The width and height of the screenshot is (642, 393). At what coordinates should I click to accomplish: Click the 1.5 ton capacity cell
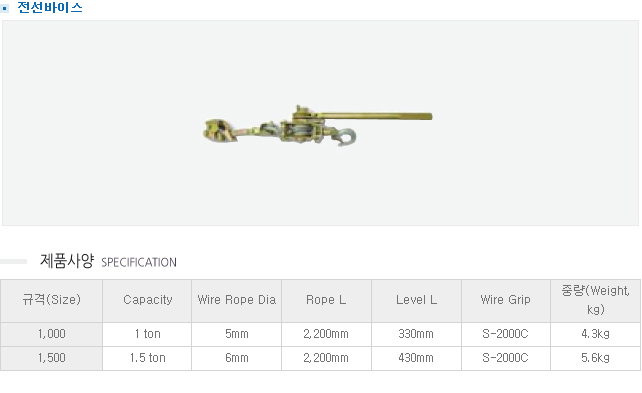147,358
